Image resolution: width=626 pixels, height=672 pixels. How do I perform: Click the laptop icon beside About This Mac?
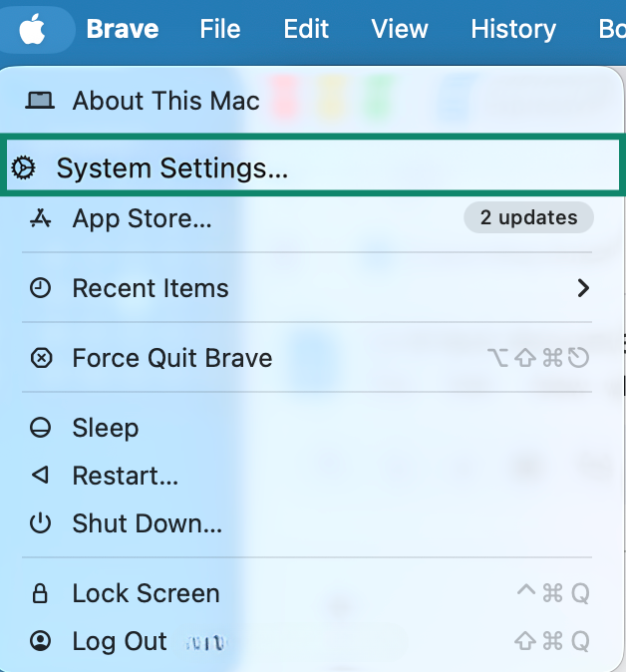pos(41,100)
